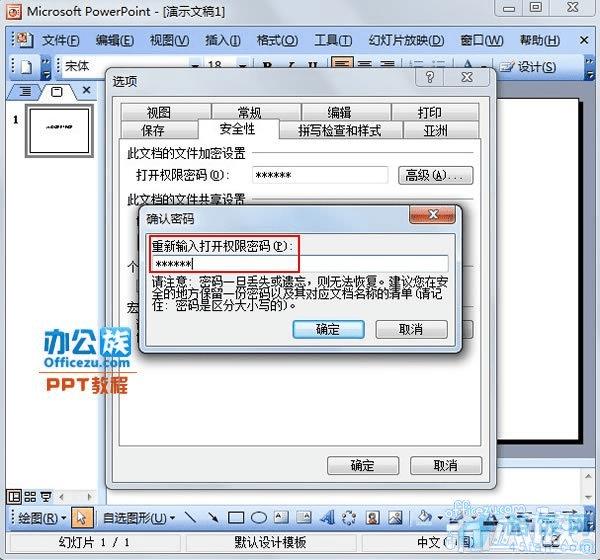Open the 自选图形(U) AutoShapes dropdown
Viewport: 600px width, 560px height.
pyautogui.click(x=139, y=518)
